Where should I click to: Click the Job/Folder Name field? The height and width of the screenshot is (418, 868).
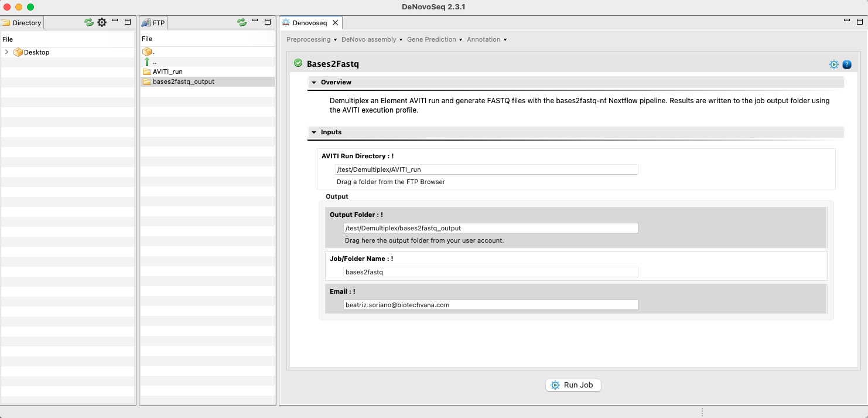pos(491,272)
